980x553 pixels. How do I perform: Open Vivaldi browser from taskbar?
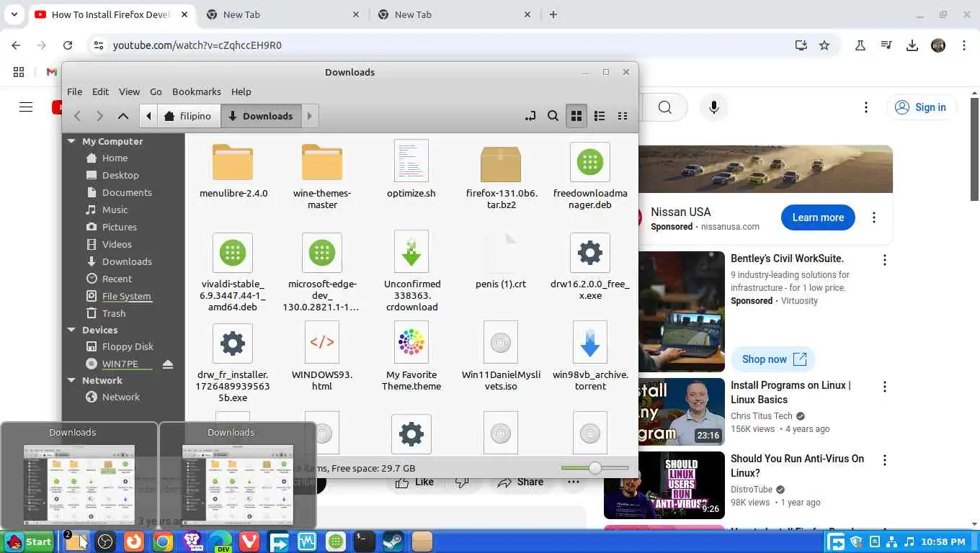coord(249,542)
